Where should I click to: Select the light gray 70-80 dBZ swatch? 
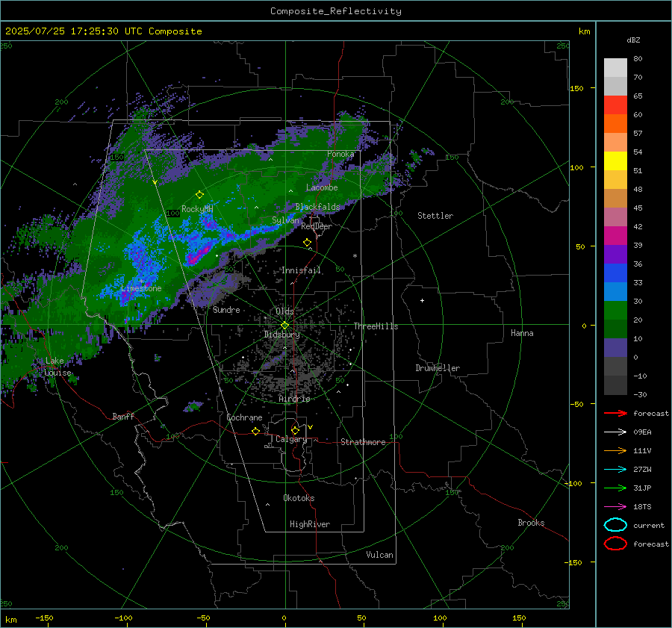[615, 68]
